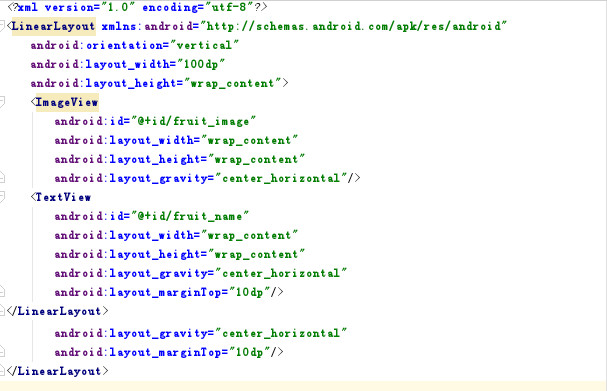
Task: Collapse the fold marker beside the opening LinearLayout tag
Action: [2, 26]
